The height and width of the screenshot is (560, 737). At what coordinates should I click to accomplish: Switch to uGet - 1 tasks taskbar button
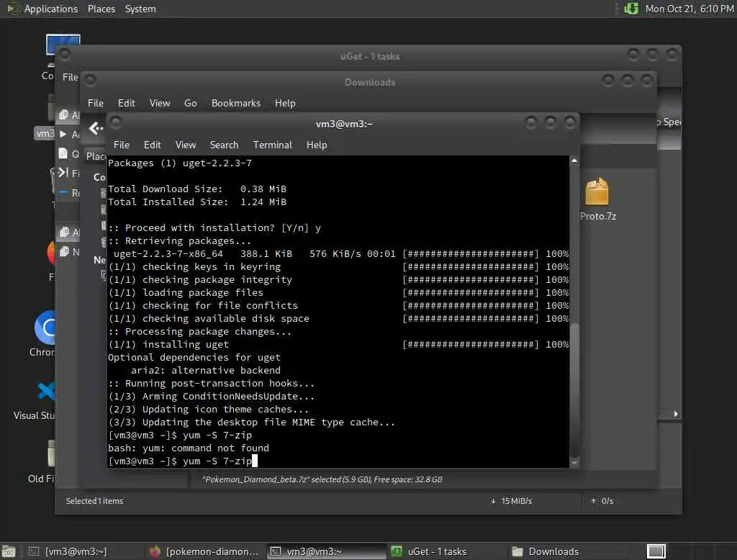coord(437,551)
